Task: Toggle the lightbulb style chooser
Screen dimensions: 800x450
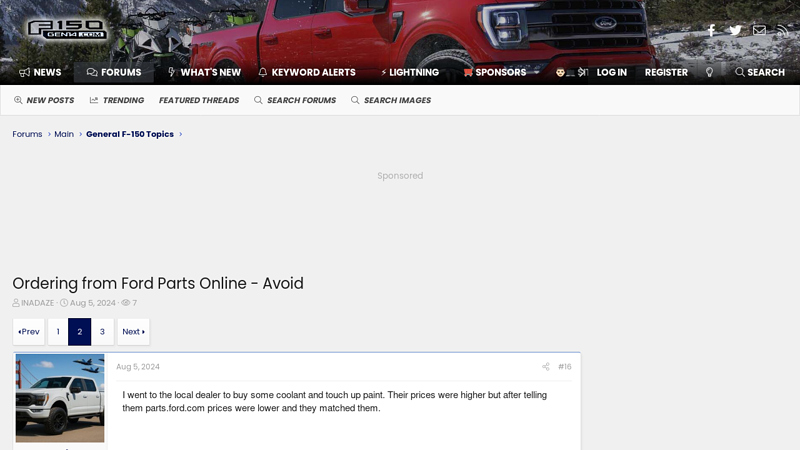Action: coord(709,72)
